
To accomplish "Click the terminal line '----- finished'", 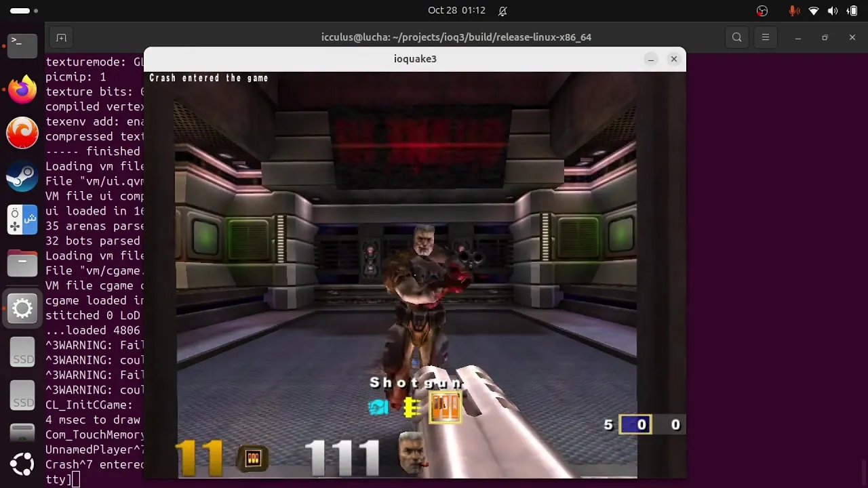I will tap(93, 151).
